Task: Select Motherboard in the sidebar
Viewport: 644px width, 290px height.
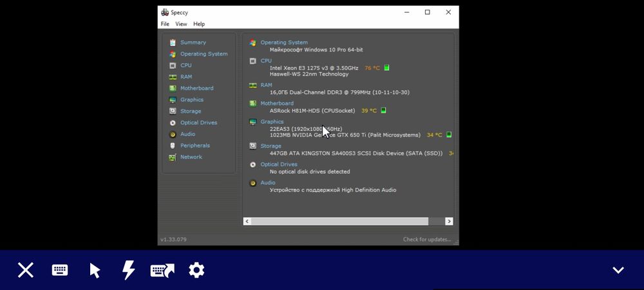Action: (196, 88)
